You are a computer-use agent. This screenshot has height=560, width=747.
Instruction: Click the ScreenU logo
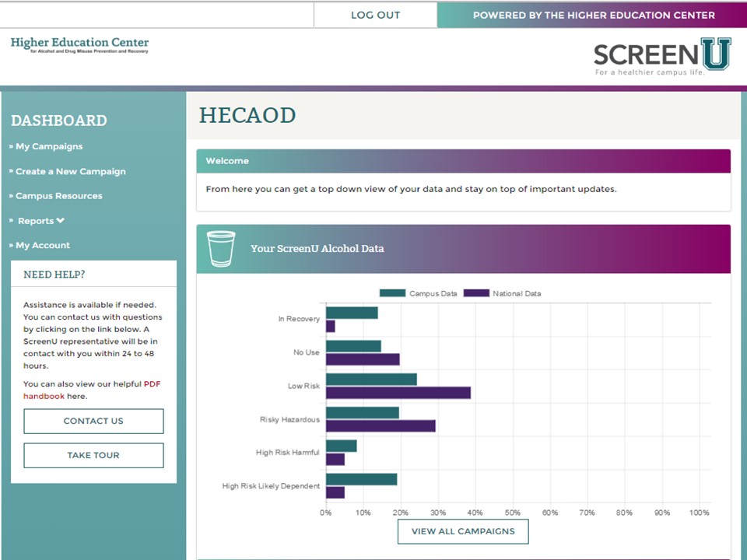(x=662, y=56)
